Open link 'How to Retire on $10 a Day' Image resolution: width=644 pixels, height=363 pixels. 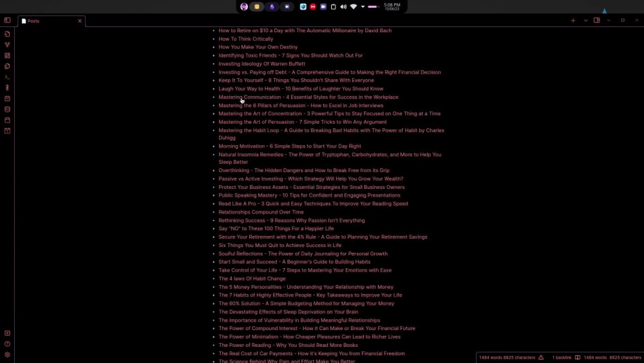click(x=305, y=31)
